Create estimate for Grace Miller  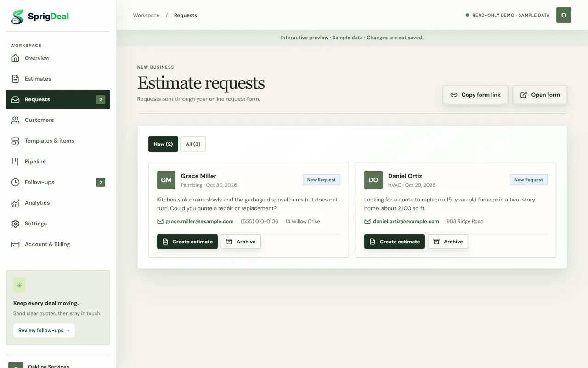(187, 241)
